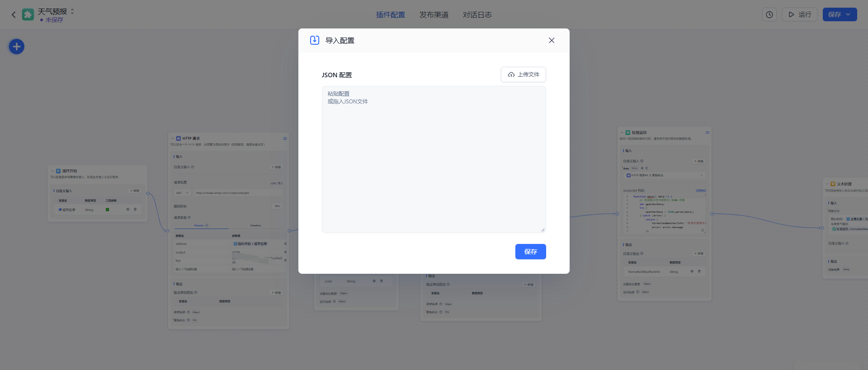
Task: Open the 天气预报 name switcher arrows
Action: click(72, 11)
